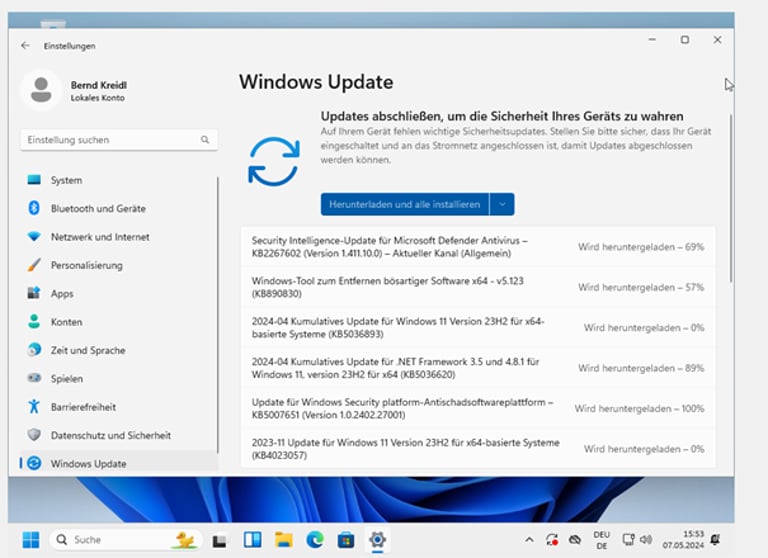The image size is (768, 558).
Task: Expand the download options dropdown arrow
Action: pos(503,204)
